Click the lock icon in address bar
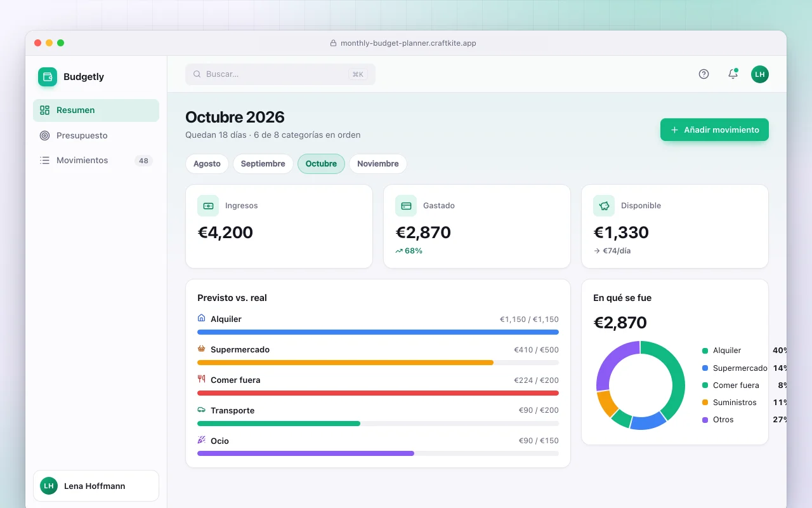The image size is (812, 508). point(333,43)
